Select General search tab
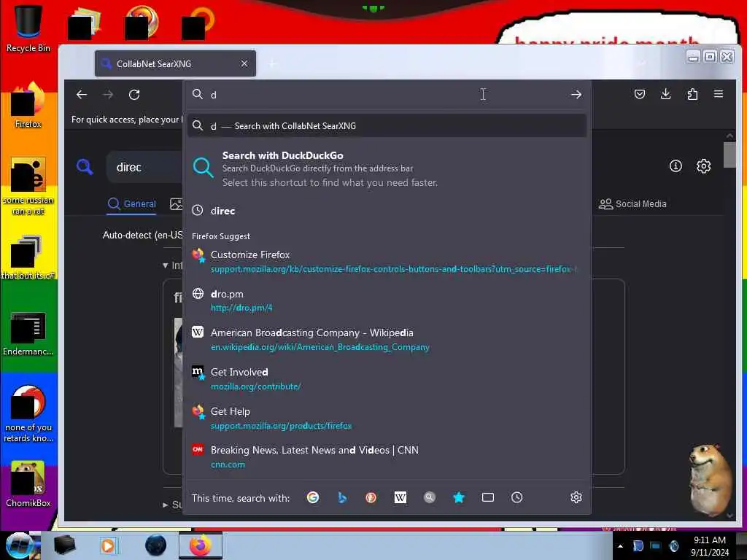This screenshot has width=747, height=560. [x=131, y=204]
